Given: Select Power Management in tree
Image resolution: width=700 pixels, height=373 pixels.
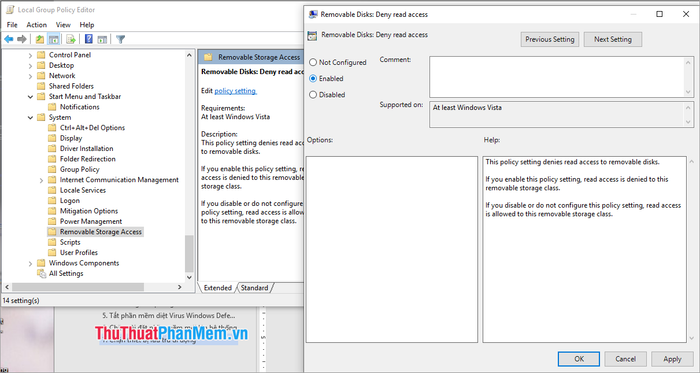Looking at the screenshot, I should click(91, 221).
